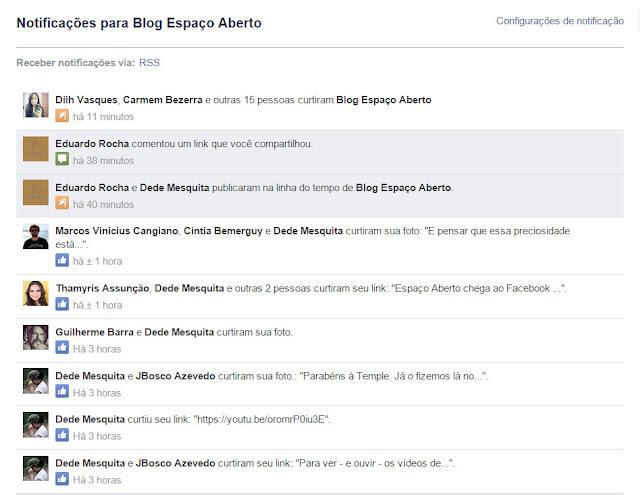
Task: Open Blog Espaço Aberto link in '15 pessoas curtiram' row
Action: (x=384, y=100)
